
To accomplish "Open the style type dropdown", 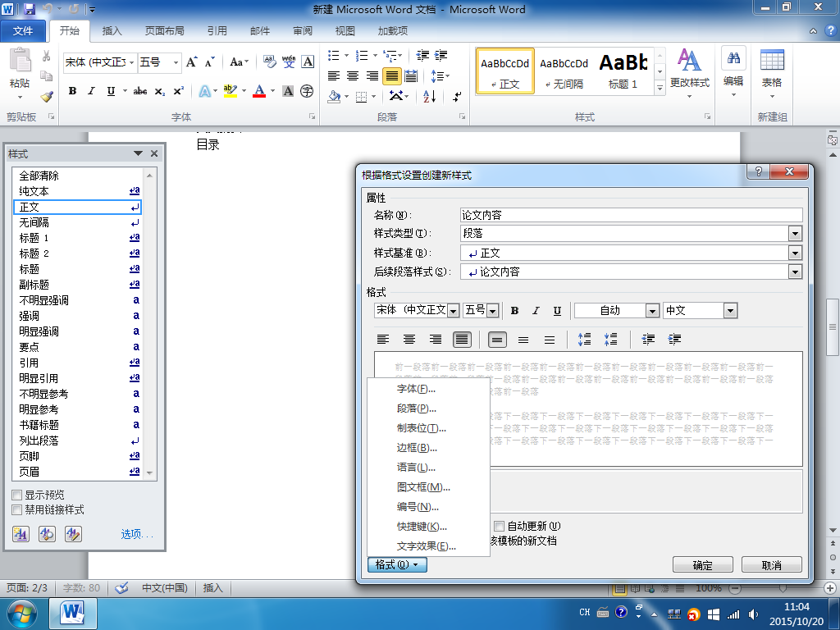I will pyautogui.click(x=795, y=234).
